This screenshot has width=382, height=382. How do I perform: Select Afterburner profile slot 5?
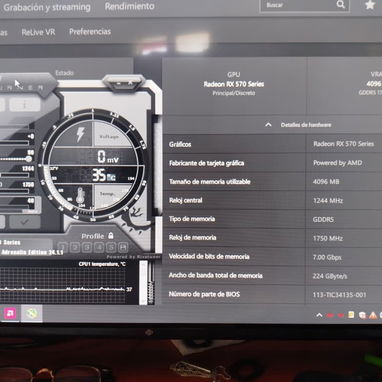(x=111, y=248)
